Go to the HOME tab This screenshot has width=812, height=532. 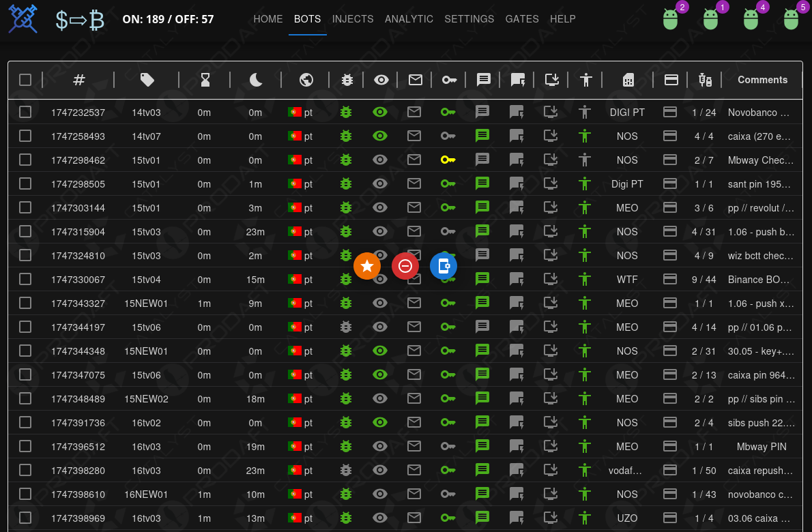(267, 19)
